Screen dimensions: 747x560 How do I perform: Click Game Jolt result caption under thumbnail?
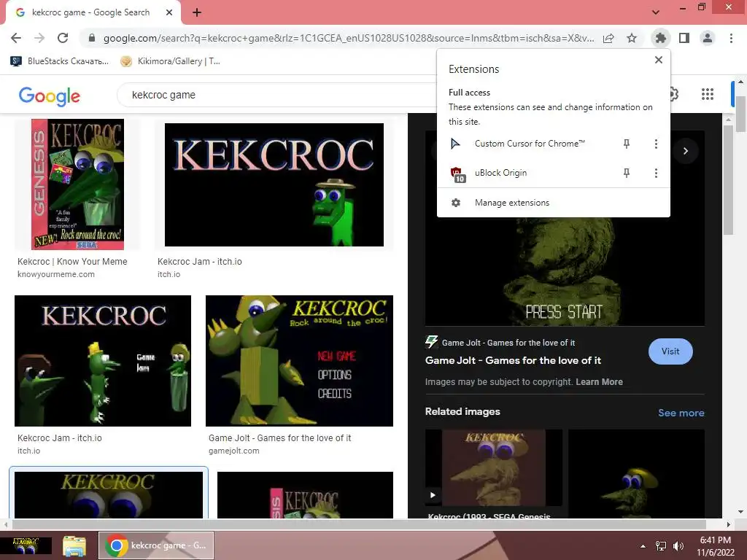279,438
